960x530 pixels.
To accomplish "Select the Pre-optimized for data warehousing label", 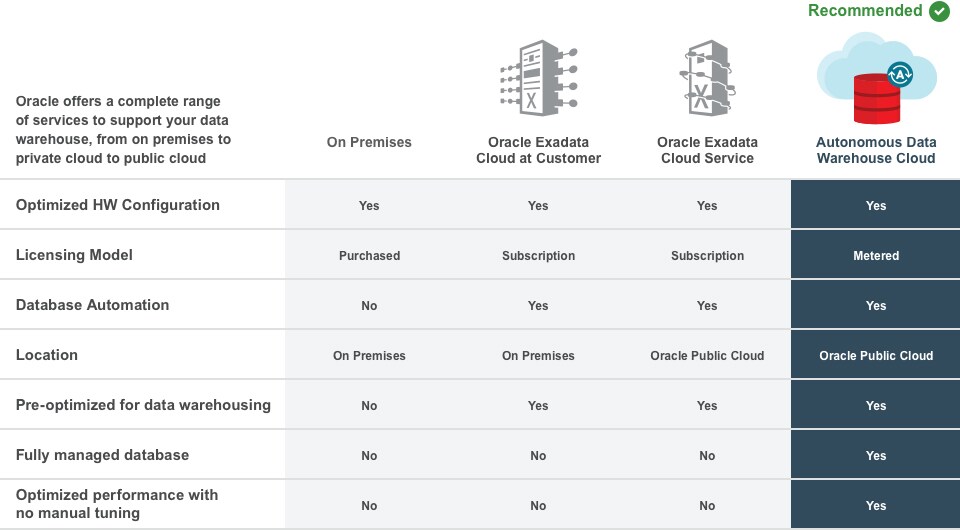I will pos(143,405).
